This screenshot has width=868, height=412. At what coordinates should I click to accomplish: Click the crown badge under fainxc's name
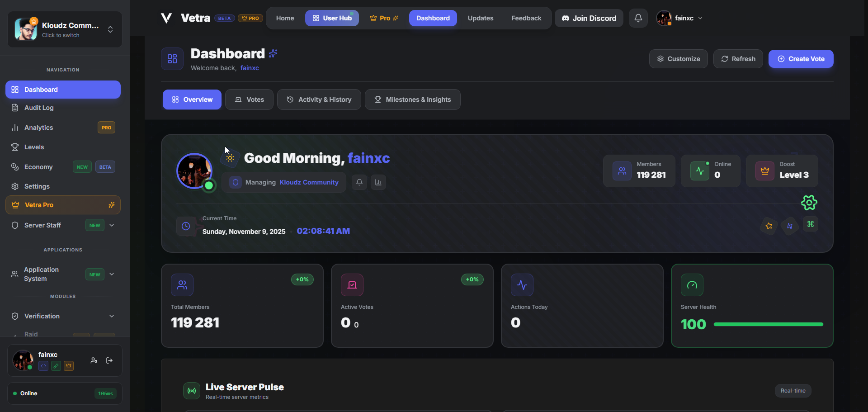click(x=69, y=366)
